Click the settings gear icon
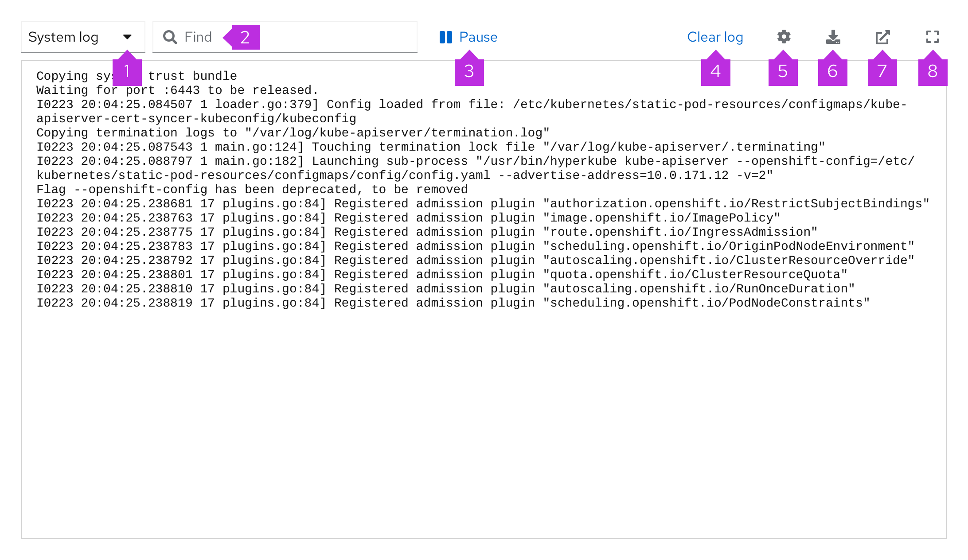The image size is (968, 560). coord(784,37)
